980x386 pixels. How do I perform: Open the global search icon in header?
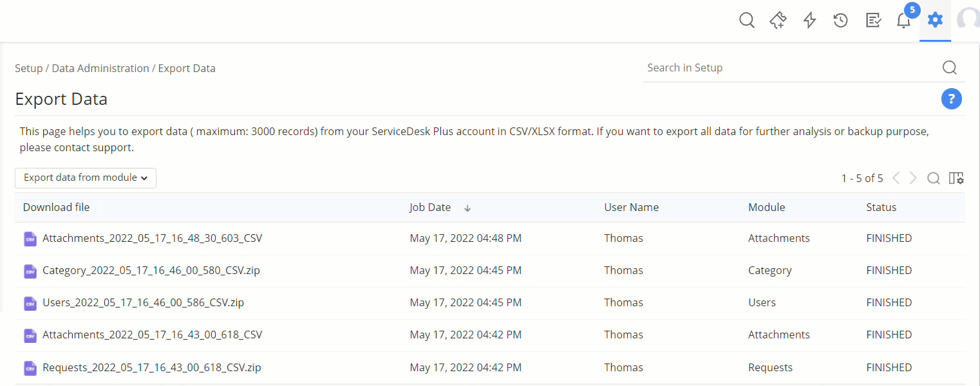[746, 21]
